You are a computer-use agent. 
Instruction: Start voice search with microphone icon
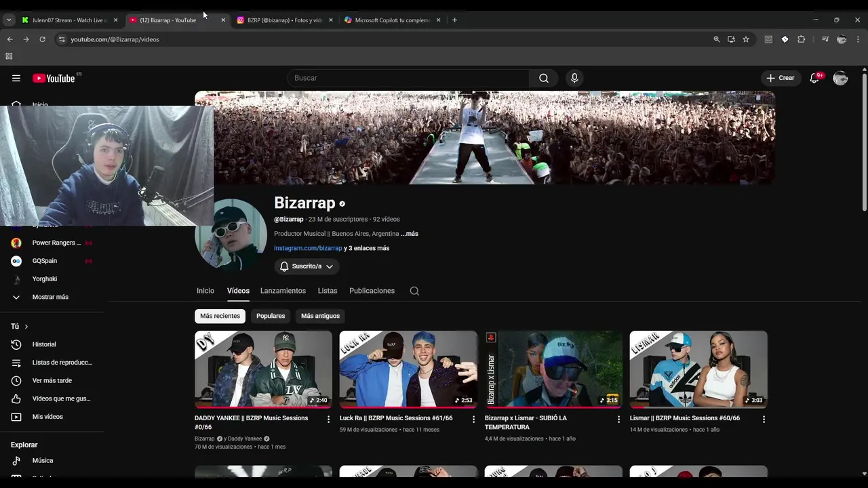[x=574, y=78]
